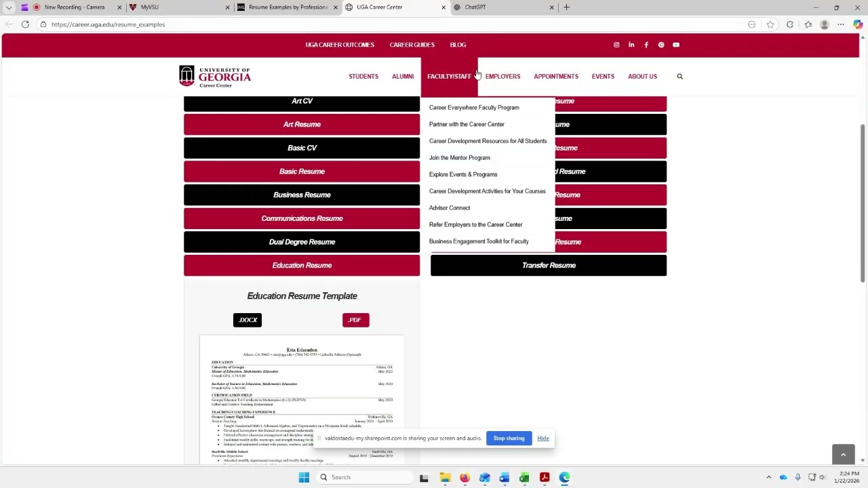The height and width of the screenshot is (488, 868).
Task: Expand the Communications Resume template
Action: (302, 218)
